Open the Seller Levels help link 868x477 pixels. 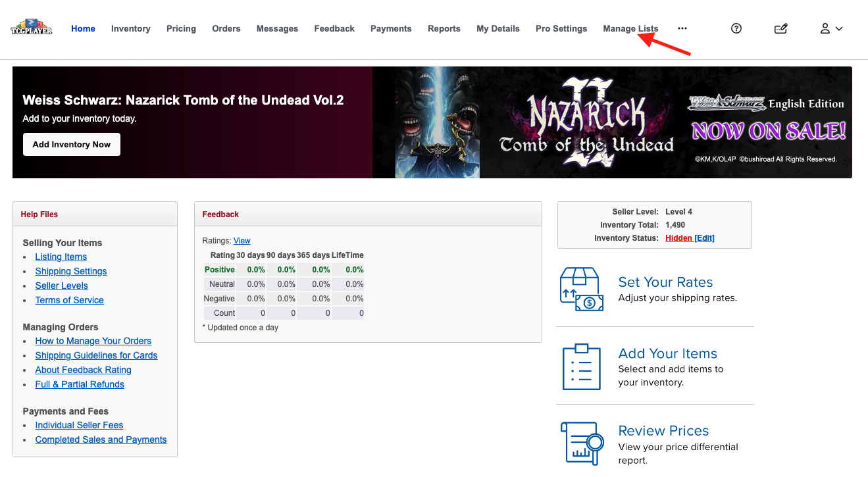pos(62,286)
